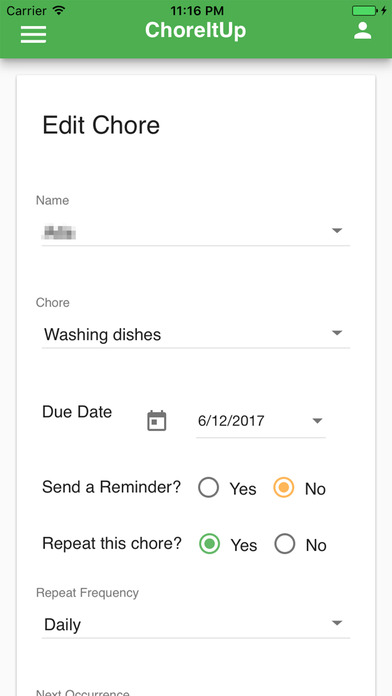Select No for Send a Reminder
The width and height of the screenshot is (392, 696).
(283, 487)
